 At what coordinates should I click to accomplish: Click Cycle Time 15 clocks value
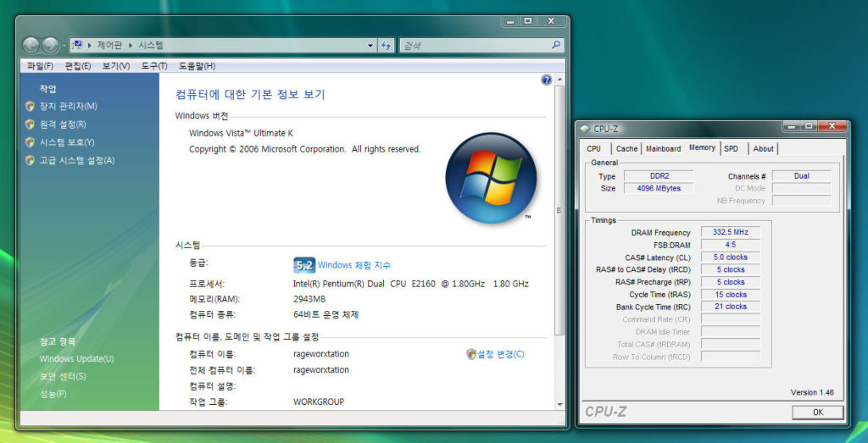731,294
